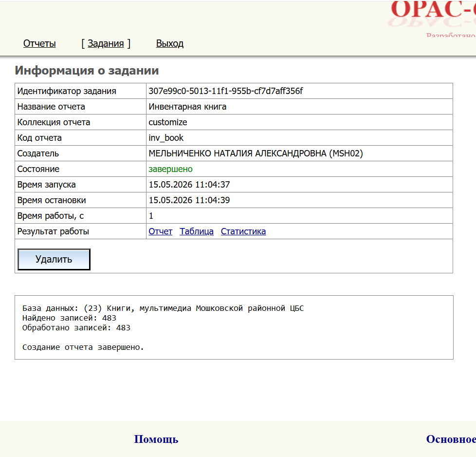Select the value Инвентарная книга
This screenshot has width=476, height=457.
(187, 107)
